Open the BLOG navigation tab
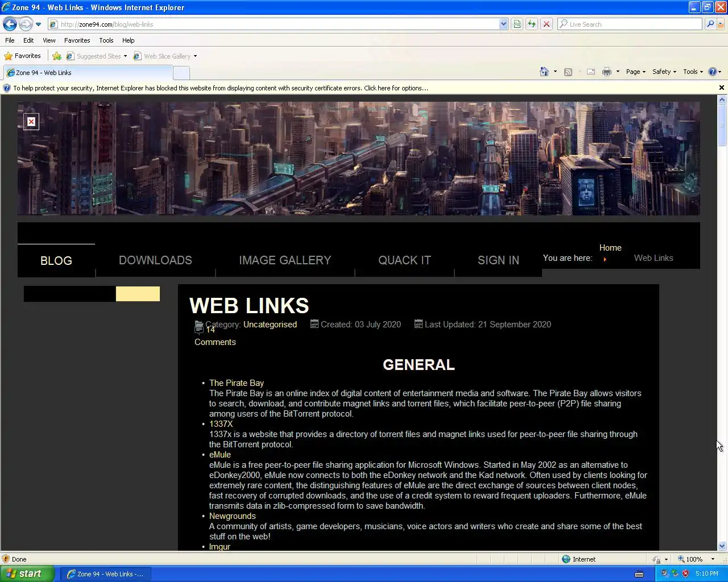 (x=56, y=260)
